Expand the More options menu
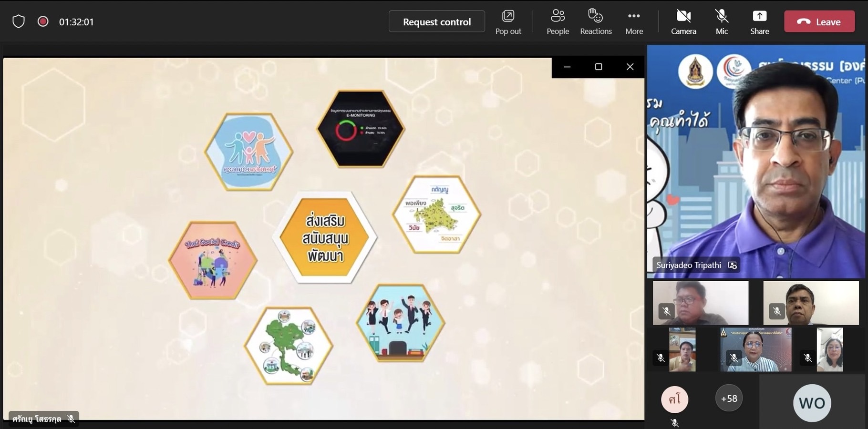The image size is (868, 429). [x=634, y=22]
